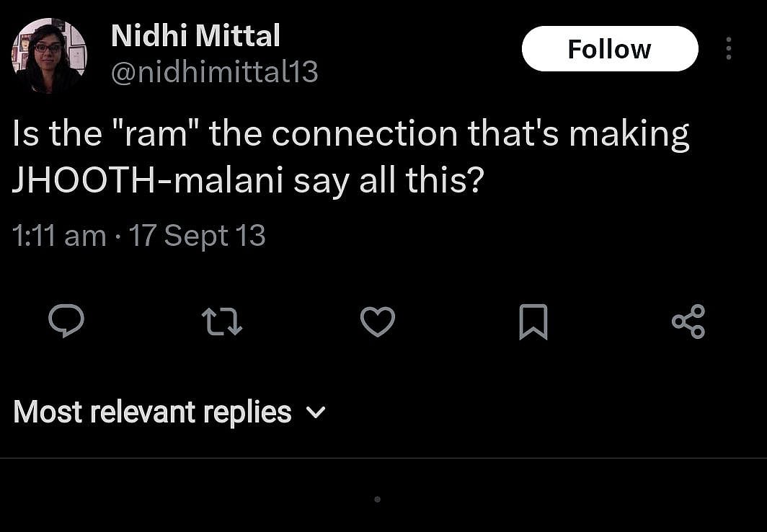Click the Nidhi Mittal display name

195,36
